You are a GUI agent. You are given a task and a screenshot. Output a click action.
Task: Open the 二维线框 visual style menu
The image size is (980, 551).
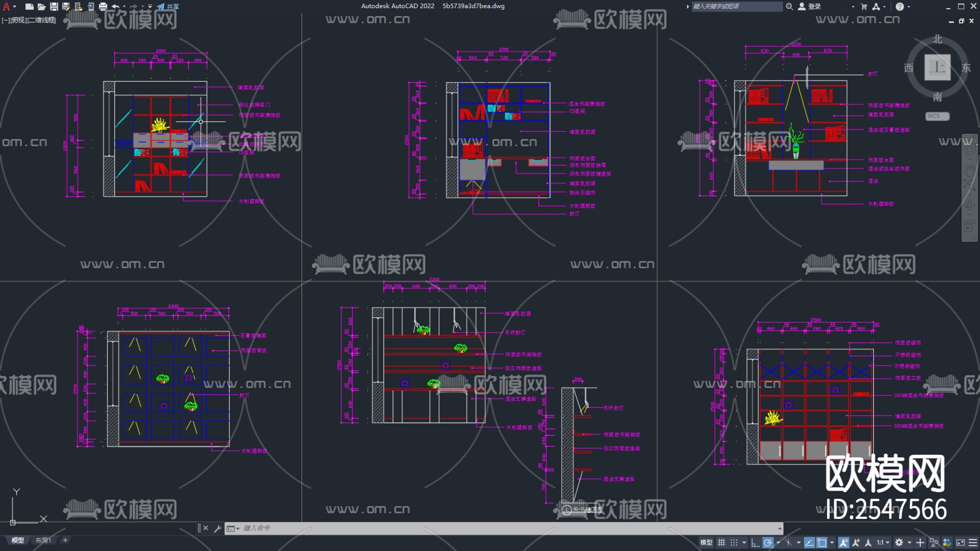[x=41, y=20]
